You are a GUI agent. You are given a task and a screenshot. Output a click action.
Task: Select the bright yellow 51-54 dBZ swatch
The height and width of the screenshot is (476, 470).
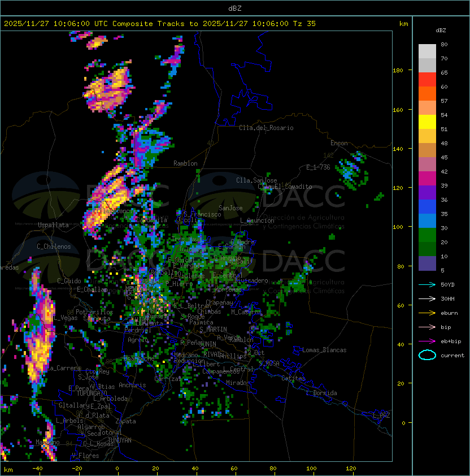[427, 122]
